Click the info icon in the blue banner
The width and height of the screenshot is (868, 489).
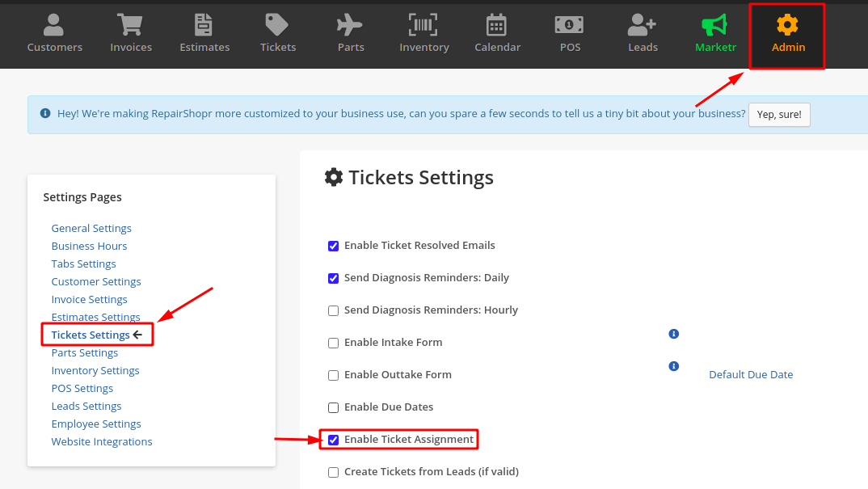click(45, 113)
